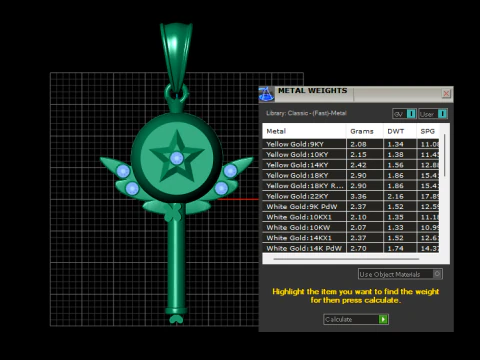Viewport: 480px width, 360px height.
Task: Click the horizontal scrollbar of metals table
Action: (x=346, y=259)
